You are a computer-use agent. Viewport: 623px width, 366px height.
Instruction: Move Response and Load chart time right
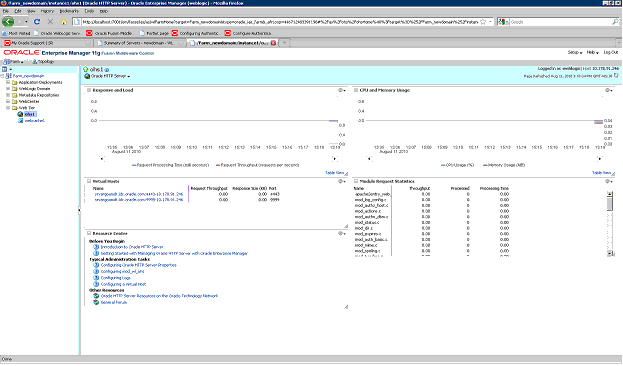coord(335,159)
